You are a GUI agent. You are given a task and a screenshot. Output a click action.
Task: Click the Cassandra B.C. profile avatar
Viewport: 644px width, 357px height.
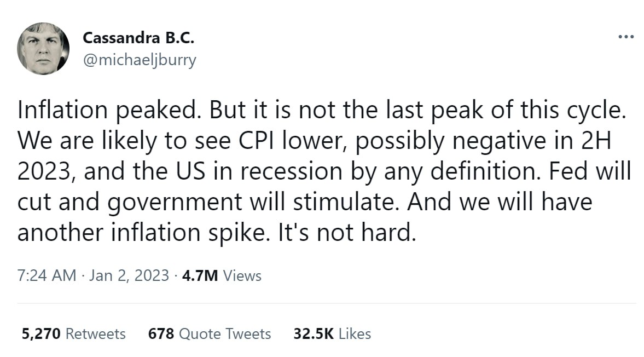coord(43,49)
